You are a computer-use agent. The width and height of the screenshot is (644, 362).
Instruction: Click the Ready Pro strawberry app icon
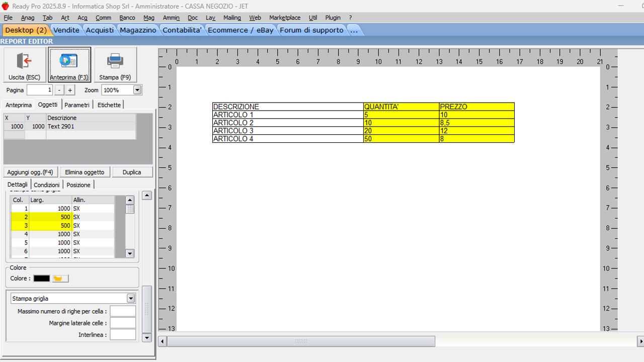tap(6, 6)
